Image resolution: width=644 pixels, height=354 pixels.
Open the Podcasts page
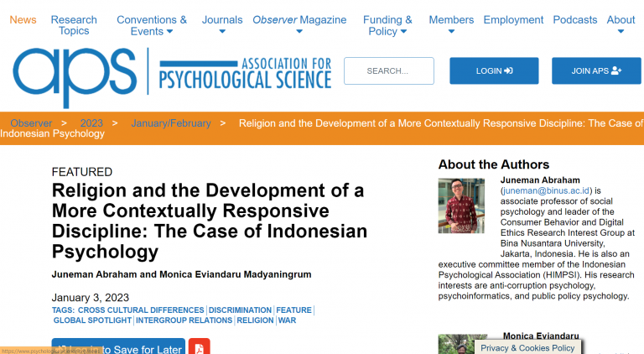tap(575, 19)
